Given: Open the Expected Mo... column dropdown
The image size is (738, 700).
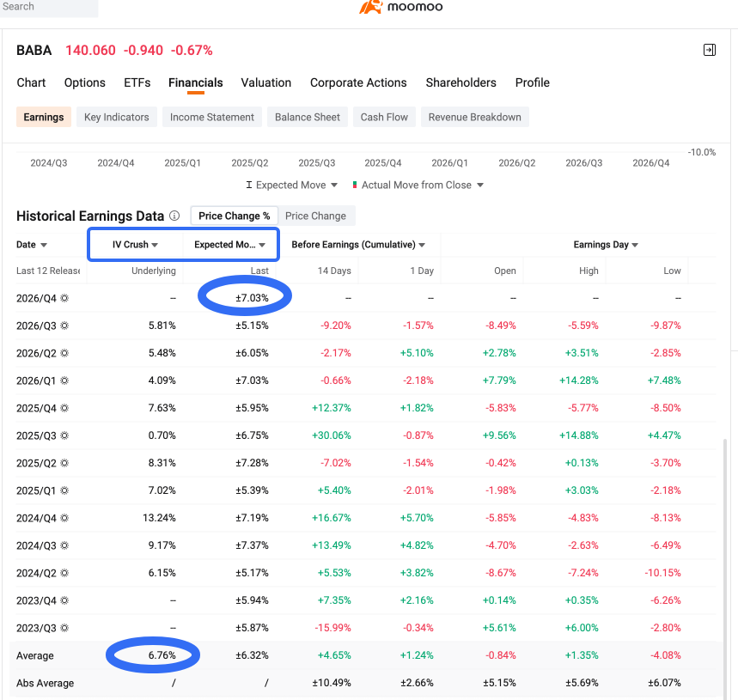Looking at the screenshot, I should [x=262, y=245].
